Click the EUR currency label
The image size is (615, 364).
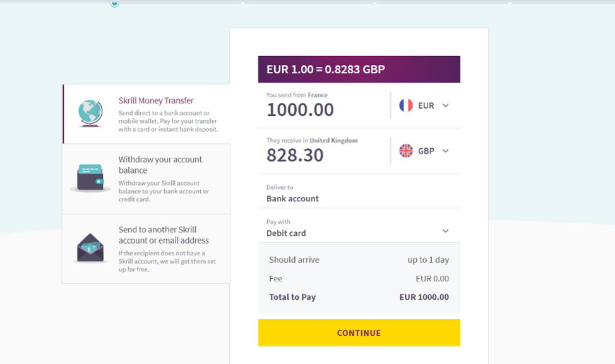click(x=426, y=105)
